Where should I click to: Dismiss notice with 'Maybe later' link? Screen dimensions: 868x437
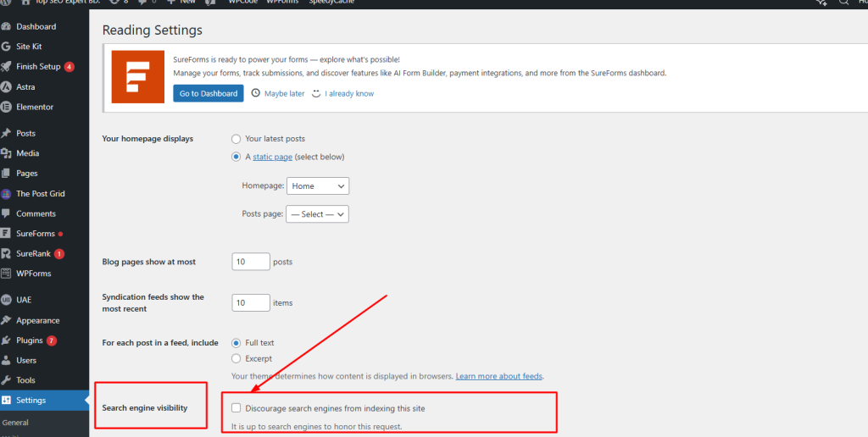pos(284,94)
